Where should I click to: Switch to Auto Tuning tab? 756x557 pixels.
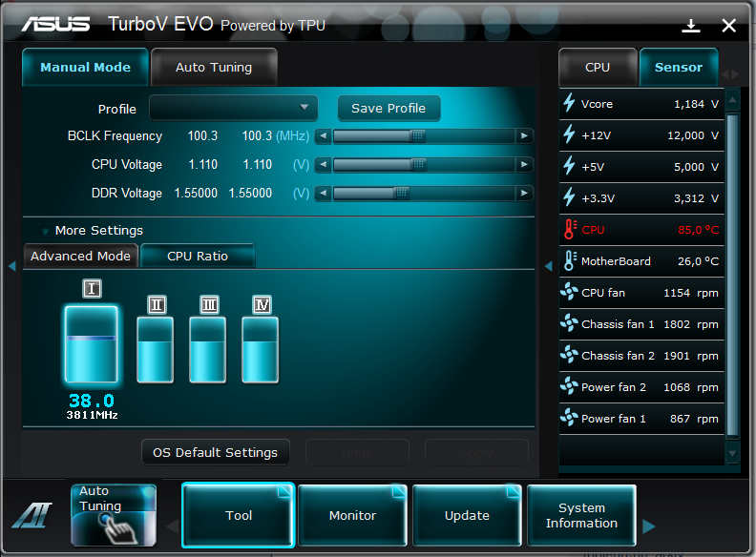[x=214, y=67]
